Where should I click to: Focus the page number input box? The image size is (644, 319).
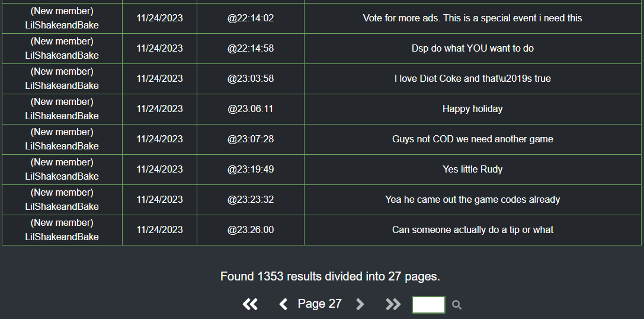click(428, 305)
